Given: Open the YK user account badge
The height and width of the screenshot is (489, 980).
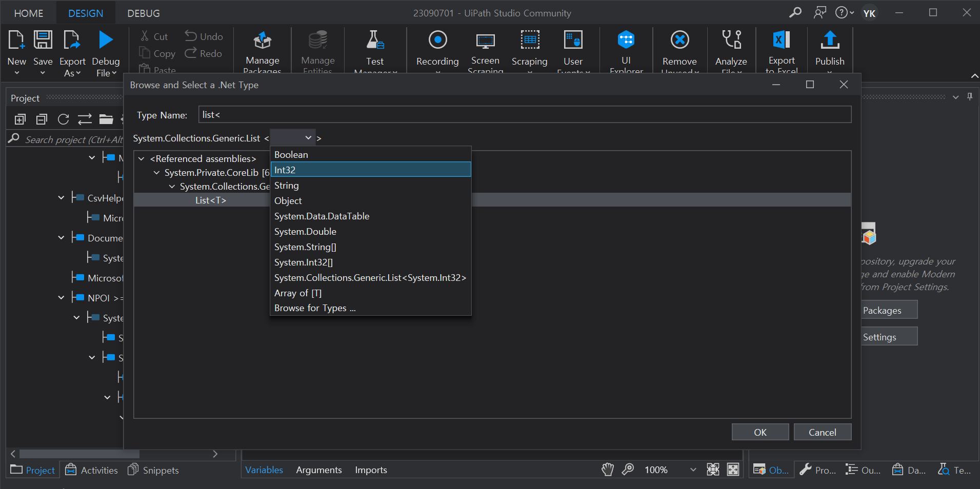Looking at the screenshot, I should [x=869, y=13].
